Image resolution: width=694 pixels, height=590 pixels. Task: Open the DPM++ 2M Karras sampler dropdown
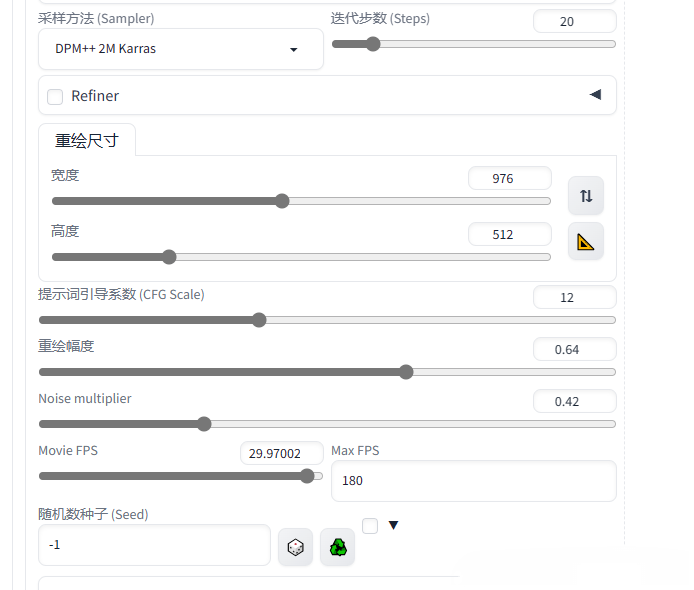pos(181,49)
